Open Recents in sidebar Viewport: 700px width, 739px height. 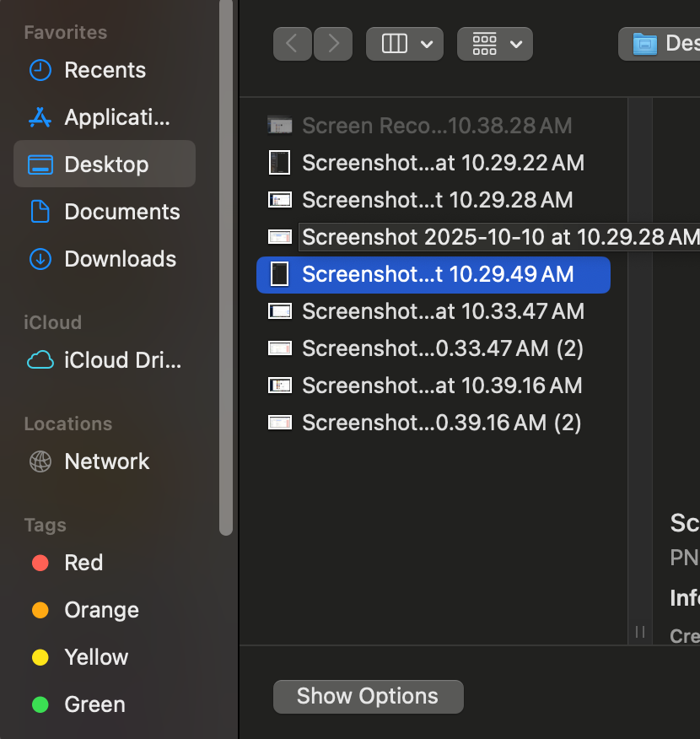coord(105,70)
